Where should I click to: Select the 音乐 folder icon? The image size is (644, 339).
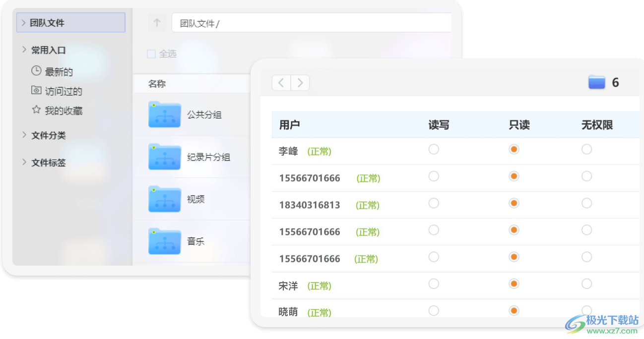[164, 241]
